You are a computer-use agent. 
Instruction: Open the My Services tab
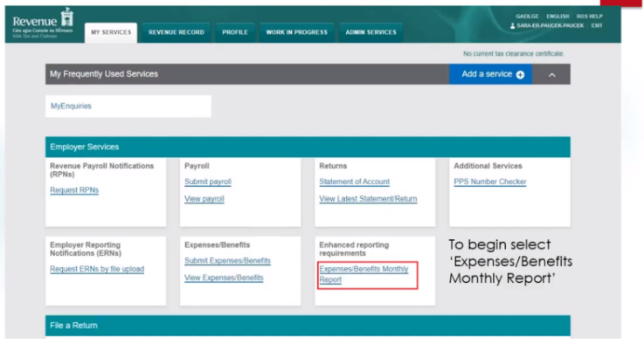point(110,32)
